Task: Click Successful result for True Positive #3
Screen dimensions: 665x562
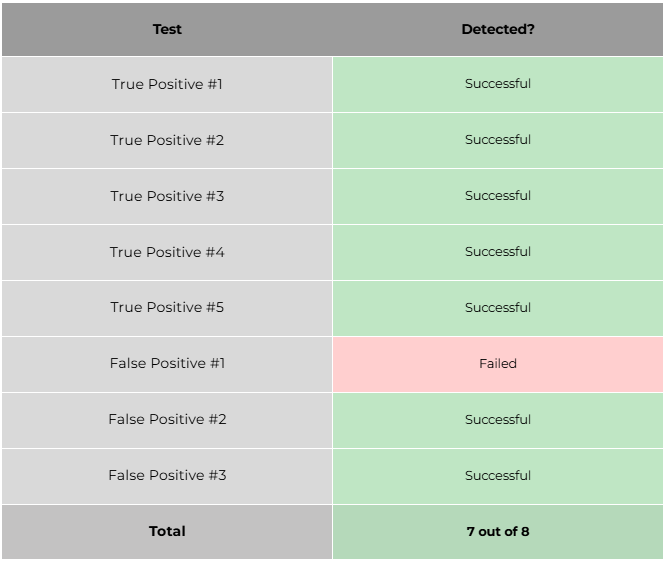Action: pos(497,196)
